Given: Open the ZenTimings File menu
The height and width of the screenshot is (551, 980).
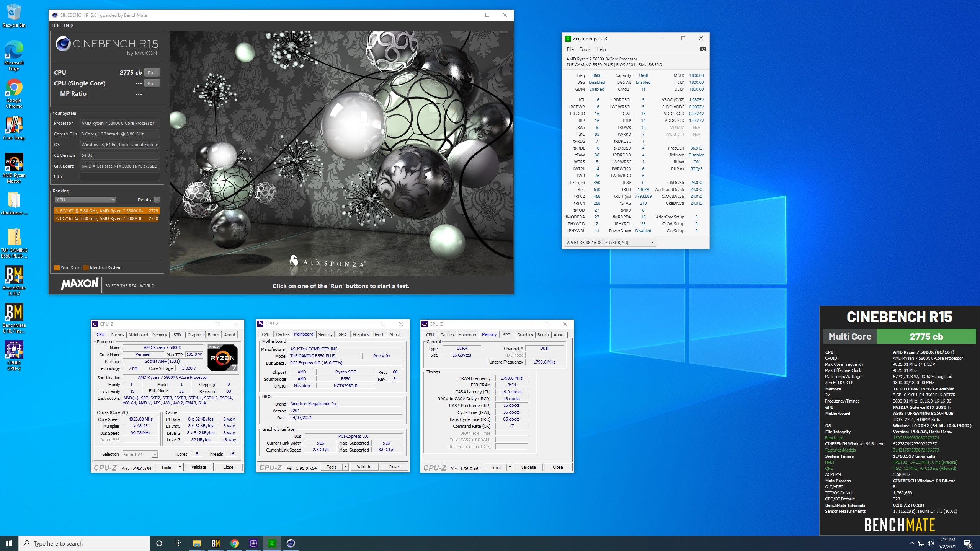Looking at the screenshot, I should (x=570, y=49).
